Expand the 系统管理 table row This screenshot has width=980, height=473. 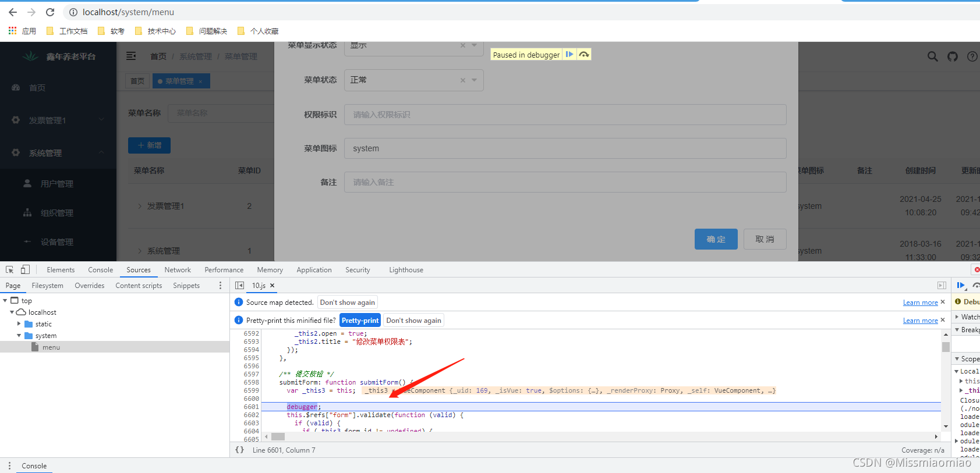[140, 251]
